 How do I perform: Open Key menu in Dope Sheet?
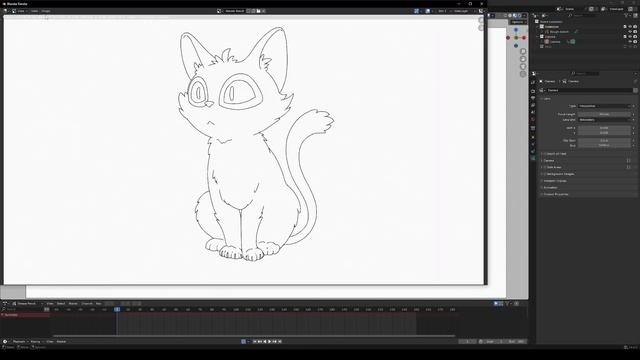[x=98, y=304]
